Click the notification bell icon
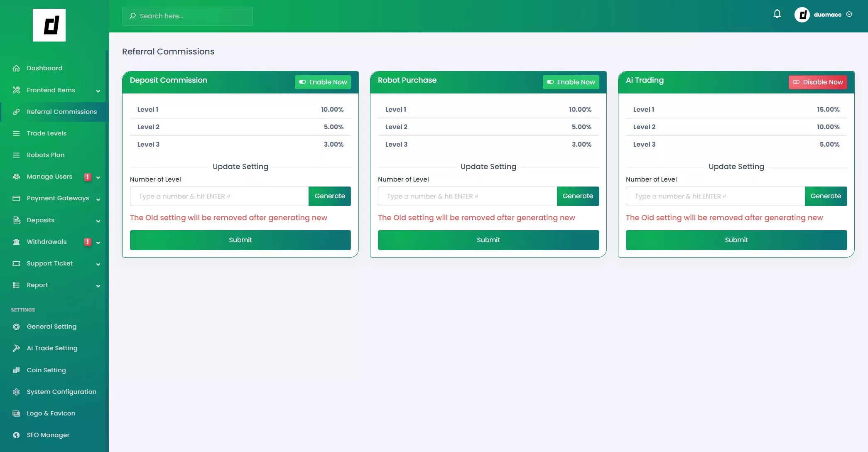The image size is (868, 452). tap(777, 14)
